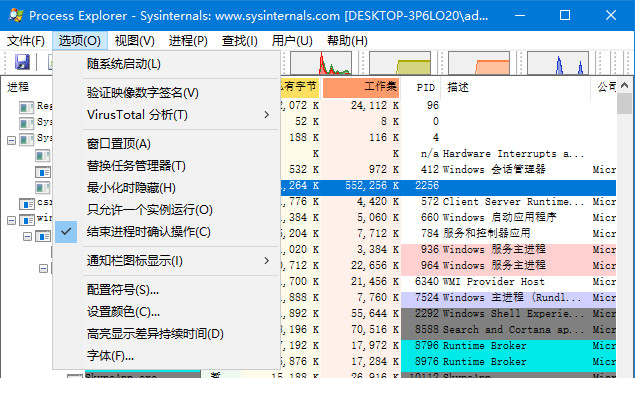Select Windows 服务主进程 row PID 964
Image resolution: width=635 pixels, height=393 pixels.
pos(448,265)
